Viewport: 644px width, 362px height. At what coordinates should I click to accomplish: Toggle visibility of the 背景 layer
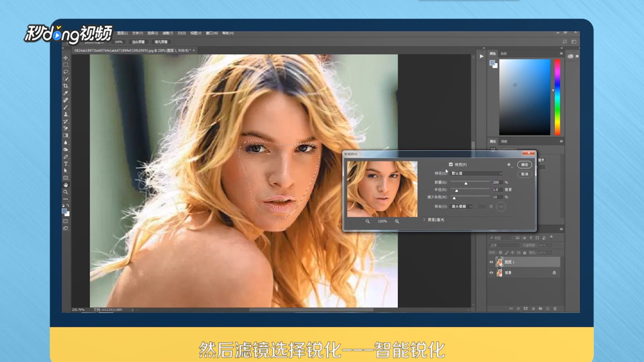pos(491,273)
